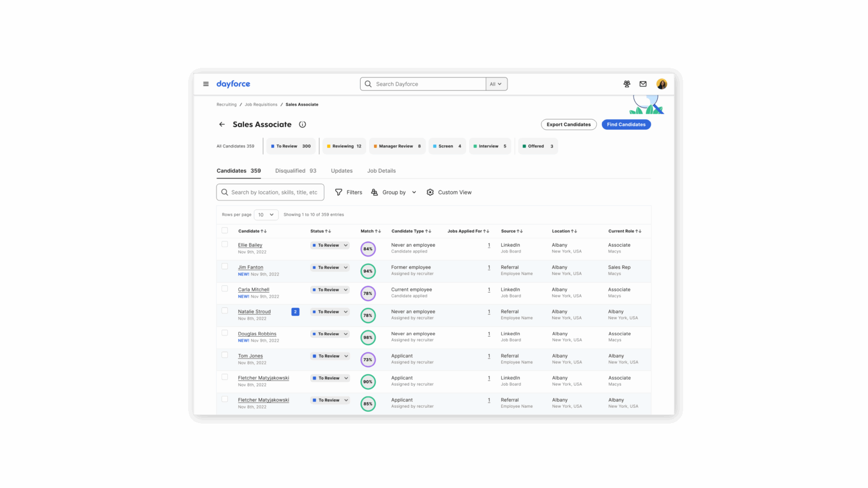The width and height of the screenshot is (868, 488).
Task: Open the Filters panel icon
Action: [x=338, y=192]
